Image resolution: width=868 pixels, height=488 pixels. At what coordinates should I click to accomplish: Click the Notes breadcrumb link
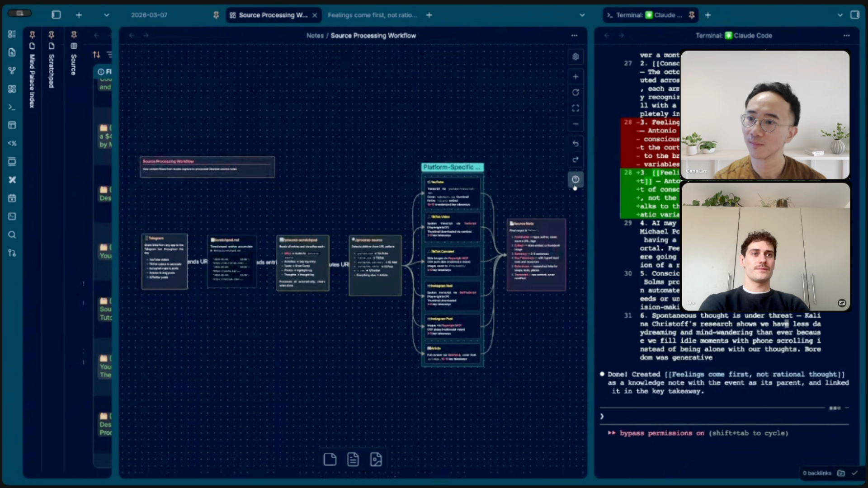pos(315,35)
